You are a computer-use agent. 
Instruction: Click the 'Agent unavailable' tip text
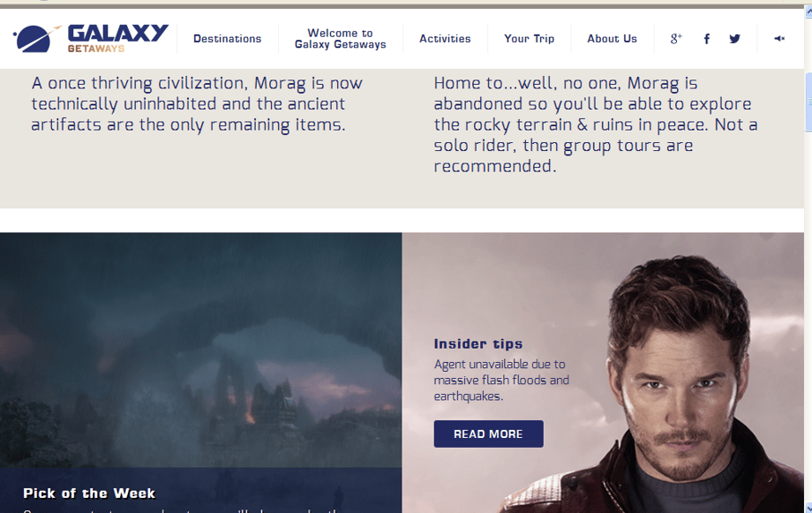point(501,380)
